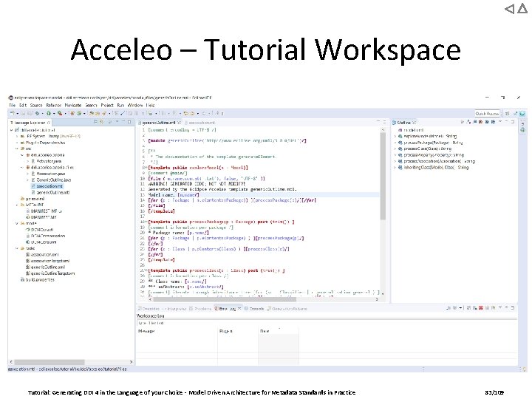Toggle Link with Editor in Package Explorer
The image size is (532, 399).
(102, 122)
